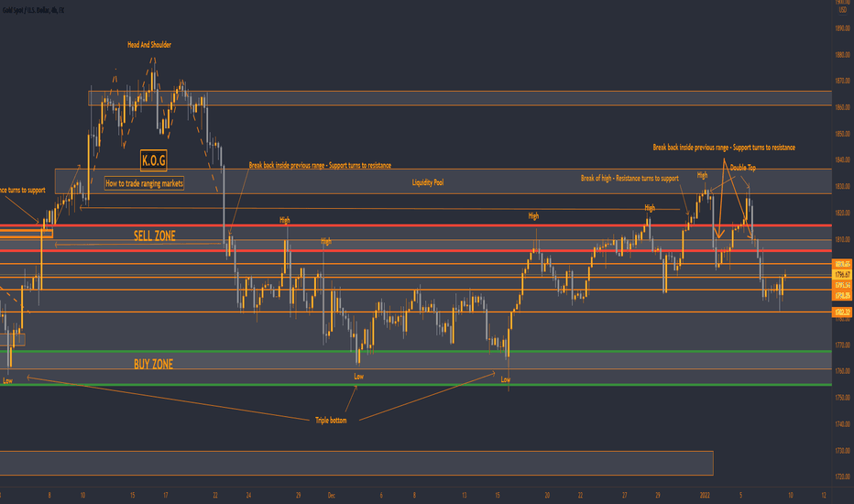Click the 13 date on time axis
Image resolution: width=854 pixels, height=504 pixels.
pyautogui.click(x=464, y=495)
